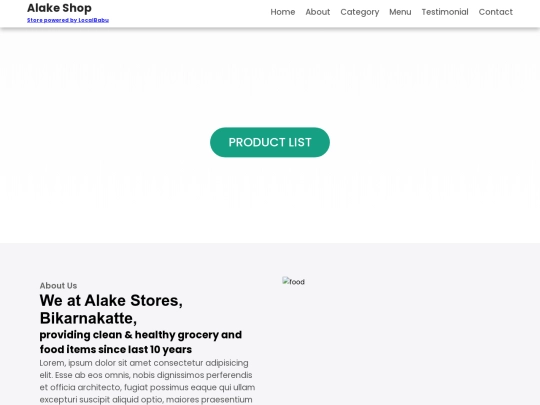Click the broken food image icon
540x405 pixels.
293,282
